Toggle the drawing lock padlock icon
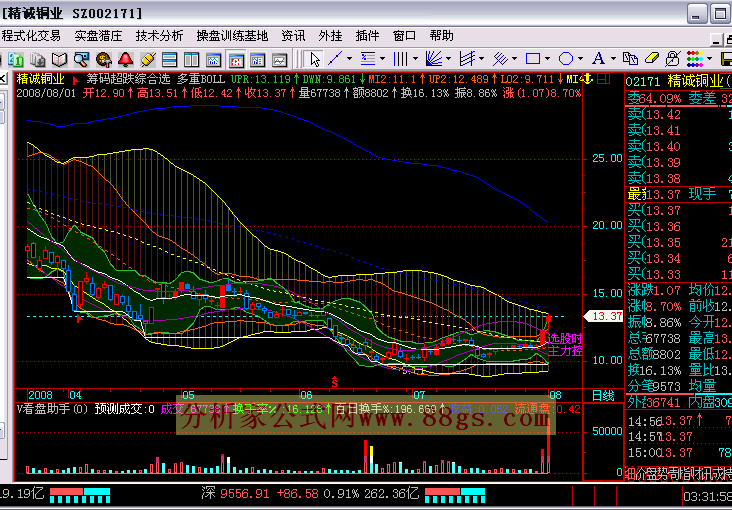 coord(673,59)
